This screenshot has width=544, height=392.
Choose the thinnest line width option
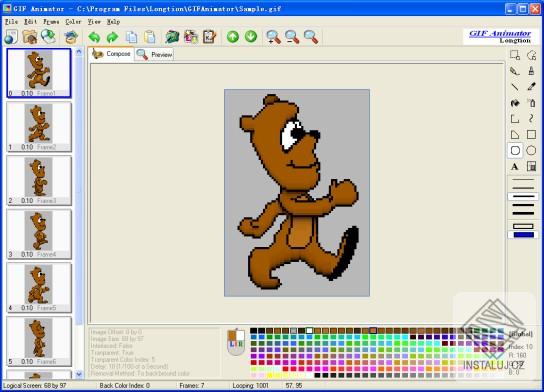[523, 180]
